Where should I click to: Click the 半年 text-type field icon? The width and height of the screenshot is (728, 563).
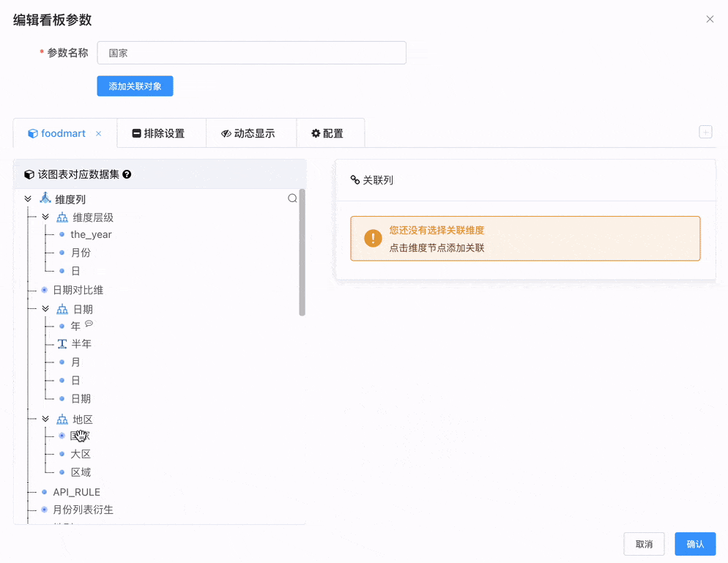point(62,344)
